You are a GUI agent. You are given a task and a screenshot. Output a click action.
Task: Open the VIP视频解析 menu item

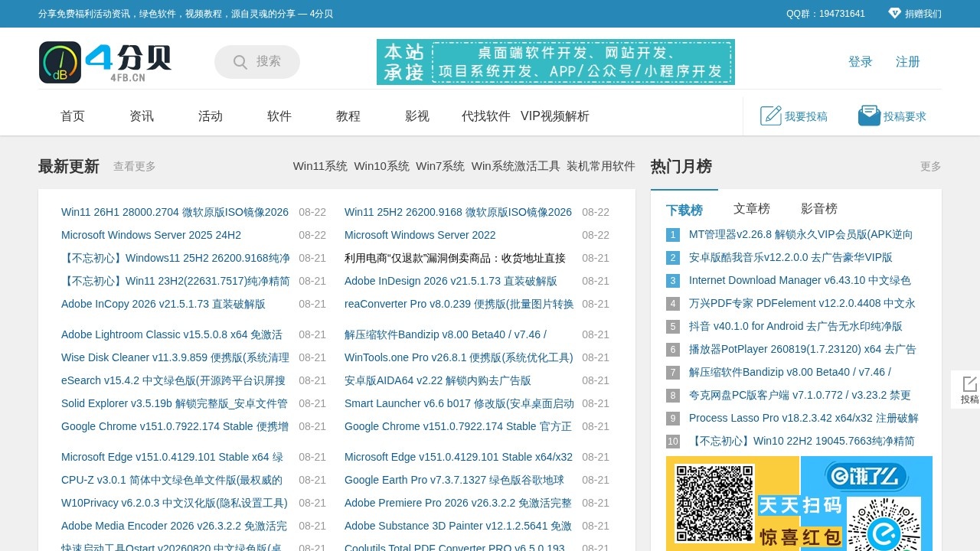pyautogui.click(x=555, y=116)
